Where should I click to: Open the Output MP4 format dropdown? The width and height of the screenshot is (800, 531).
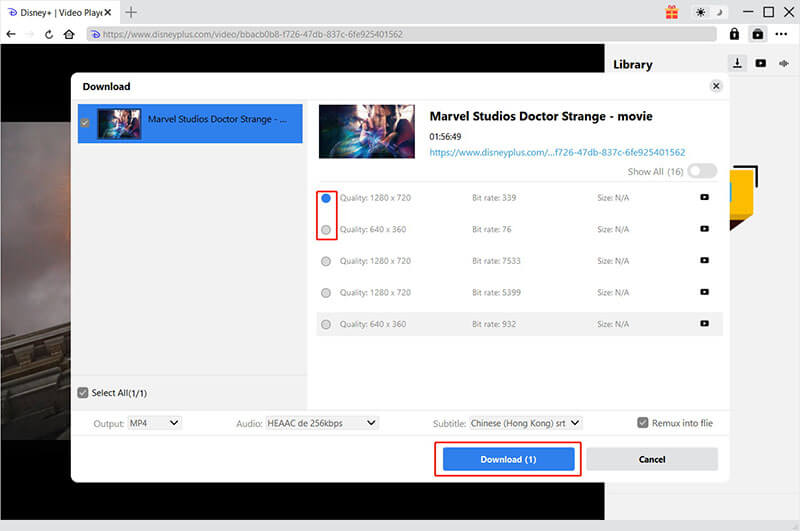pyautogui.click(x=154, y=423)
